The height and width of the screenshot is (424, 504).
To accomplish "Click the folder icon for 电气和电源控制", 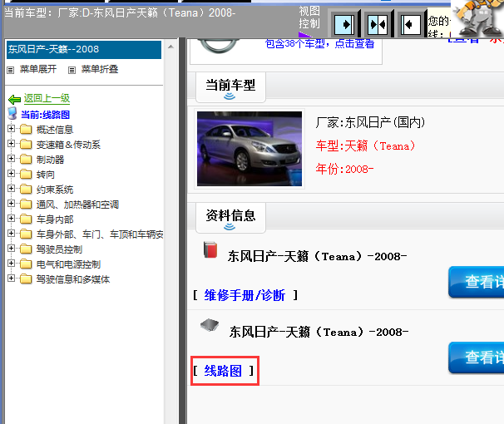I will [26, 264].
